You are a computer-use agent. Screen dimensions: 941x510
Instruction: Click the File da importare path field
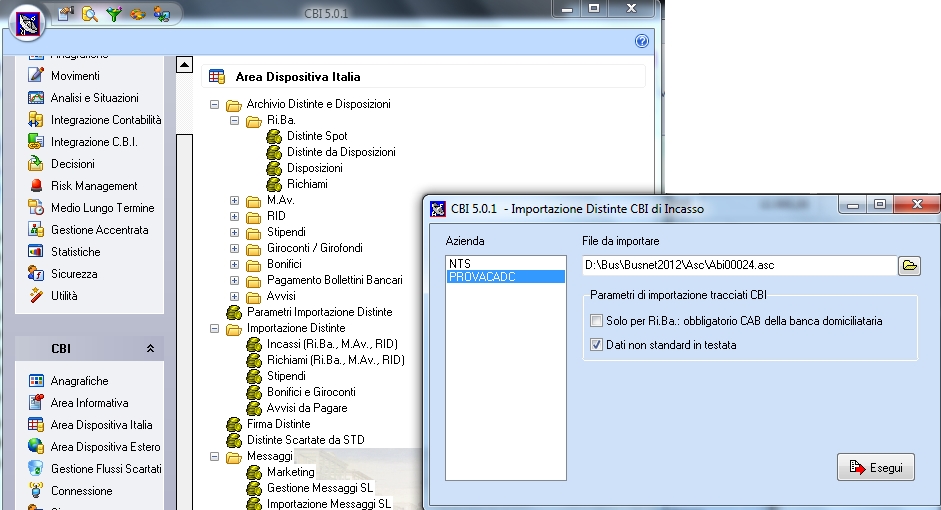[739, 265]
